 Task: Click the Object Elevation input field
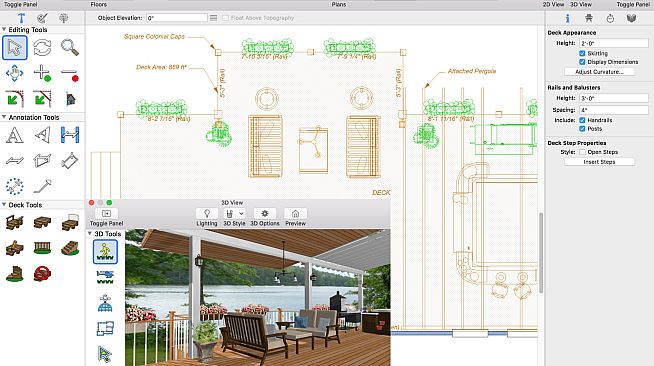pos(177,18)
